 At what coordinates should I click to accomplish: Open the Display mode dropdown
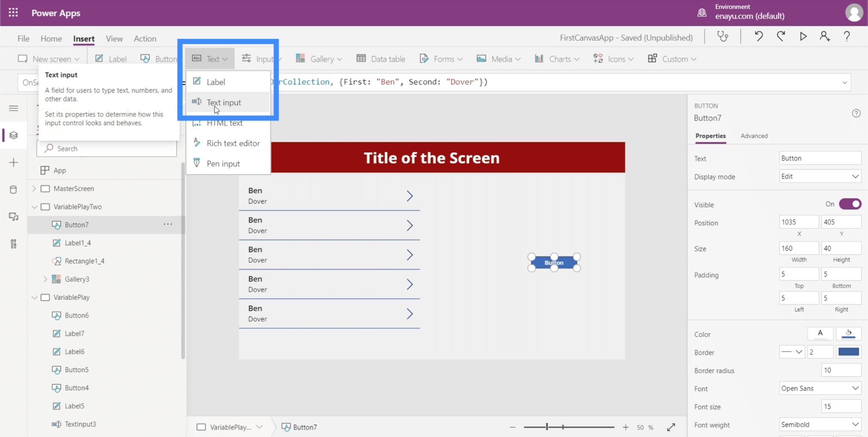[x=820, y=176]
